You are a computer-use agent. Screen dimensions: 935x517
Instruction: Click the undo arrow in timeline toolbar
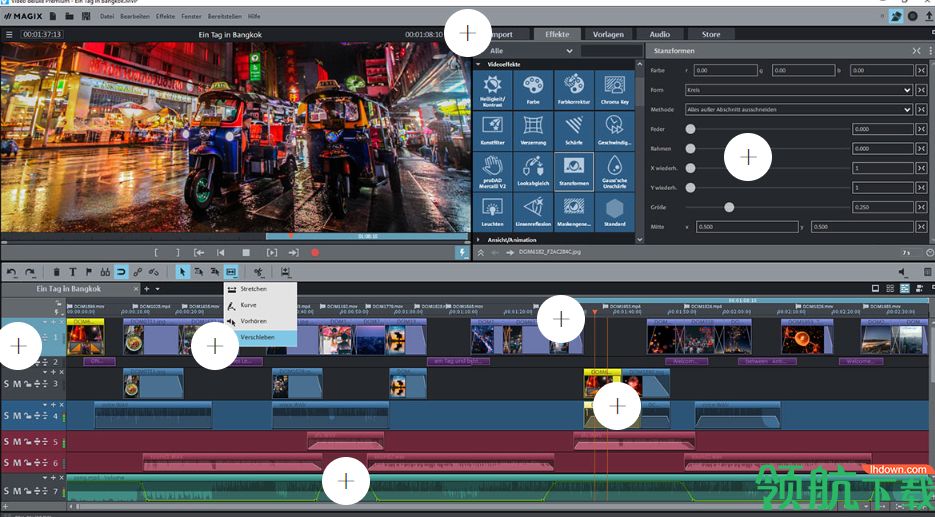pos(11,272)
